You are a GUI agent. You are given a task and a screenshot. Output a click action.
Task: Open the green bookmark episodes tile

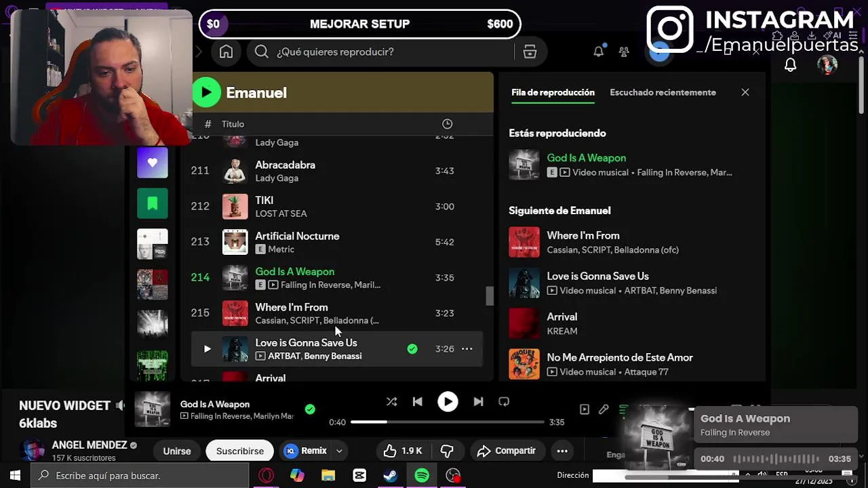(152, 203)
